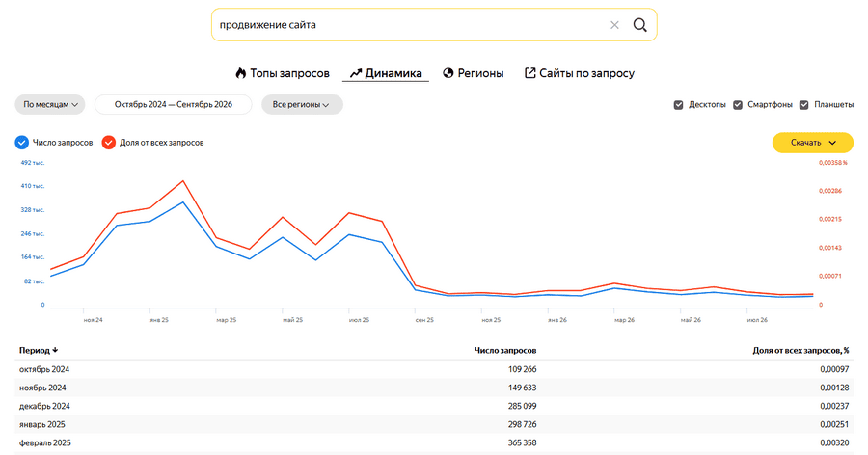Click the декабрь 2024 row label

(44, 406)
